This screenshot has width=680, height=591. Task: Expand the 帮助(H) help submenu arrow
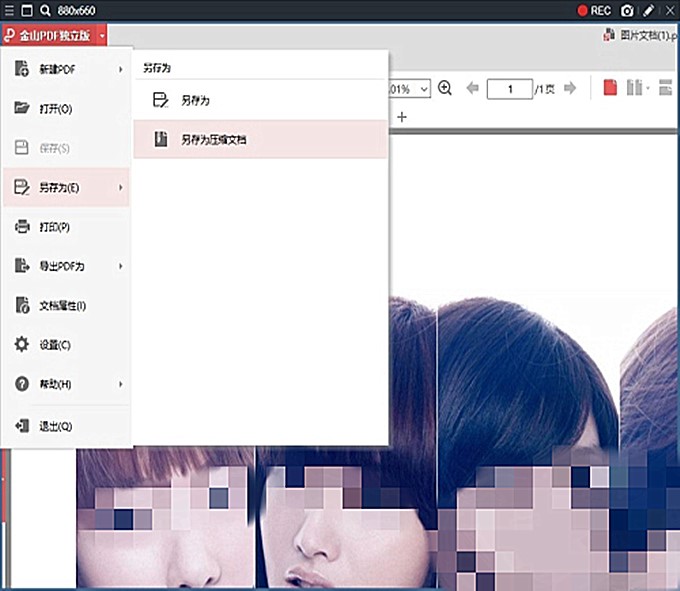tap(120, 384)
